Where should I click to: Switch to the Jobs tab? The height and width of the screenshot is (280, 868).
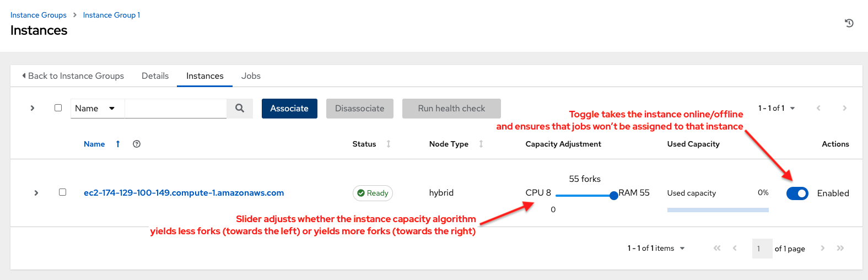(x=251, y=76)
